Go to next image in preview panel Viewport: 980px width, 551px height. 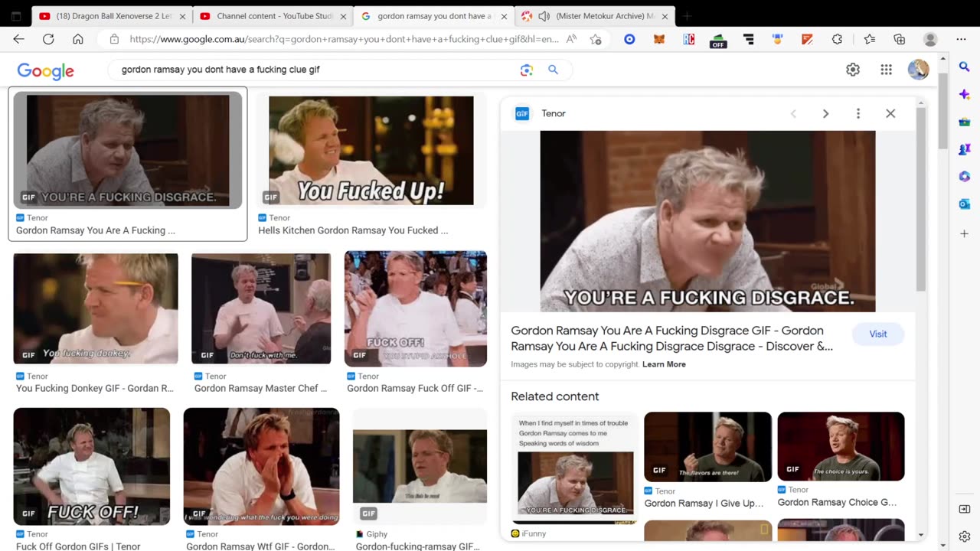pos(825,113)
